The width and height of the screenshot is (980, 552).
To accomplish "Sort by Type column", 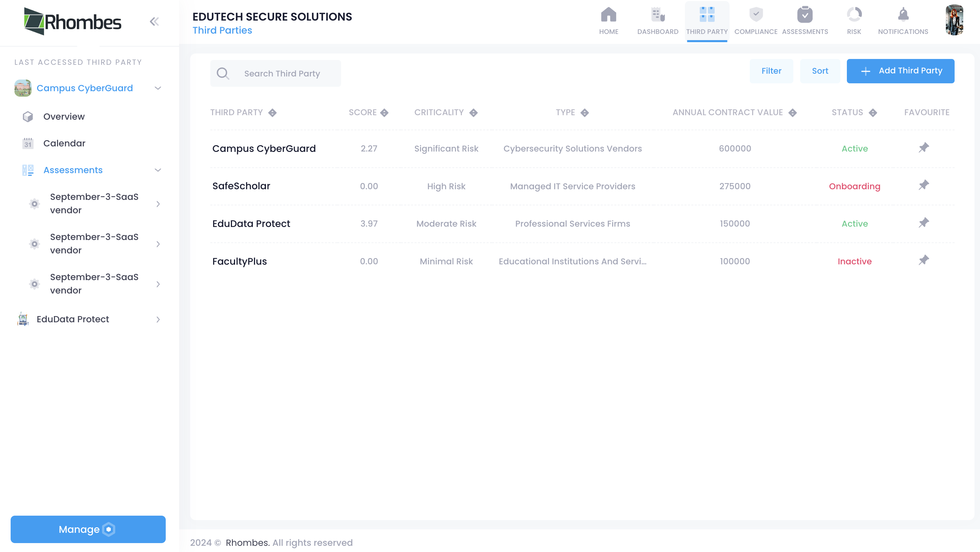I will (x=584, y=113).
